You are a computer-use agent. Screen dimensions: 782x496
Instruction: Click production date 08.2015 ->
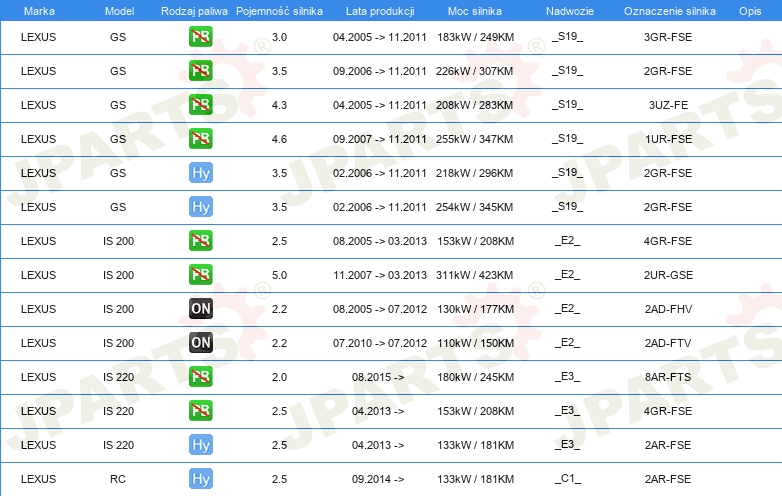pyautogui.click(x=378, y=377)
